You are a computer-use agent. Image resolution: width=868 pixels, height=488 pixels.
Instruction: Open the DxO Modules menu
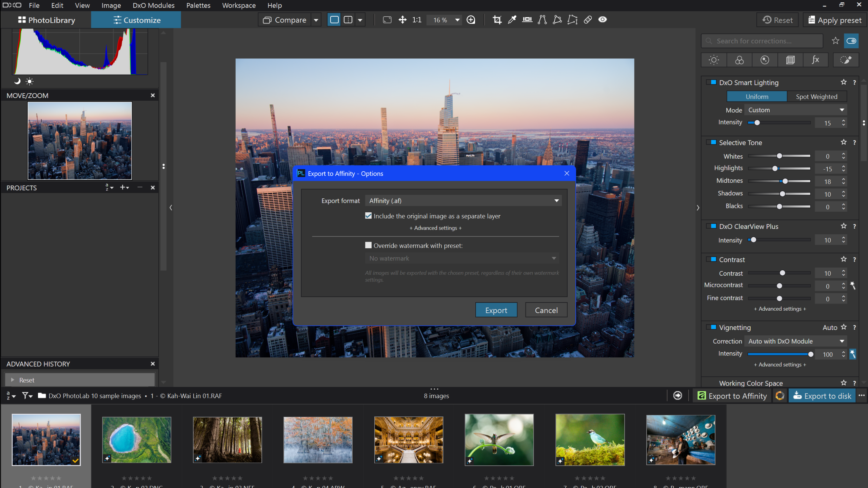click(x=154, y=5)
